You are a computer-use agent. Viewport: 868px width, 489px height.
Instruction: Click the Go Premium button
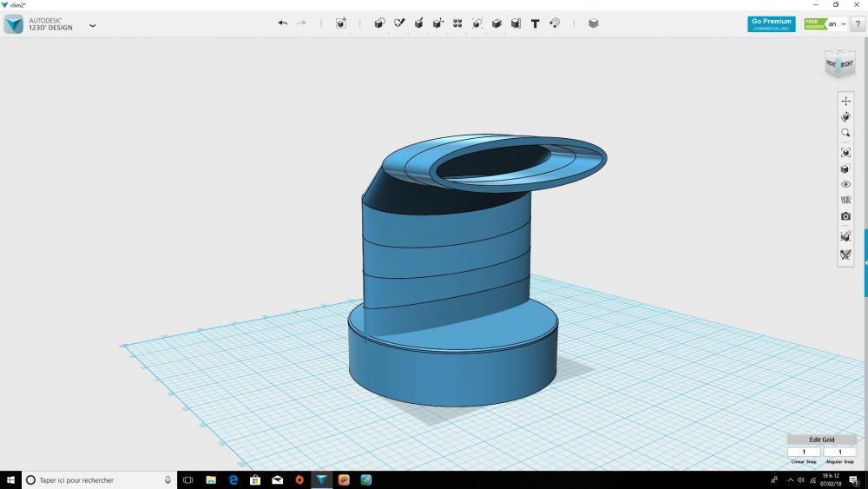click(x=771, y=24)
